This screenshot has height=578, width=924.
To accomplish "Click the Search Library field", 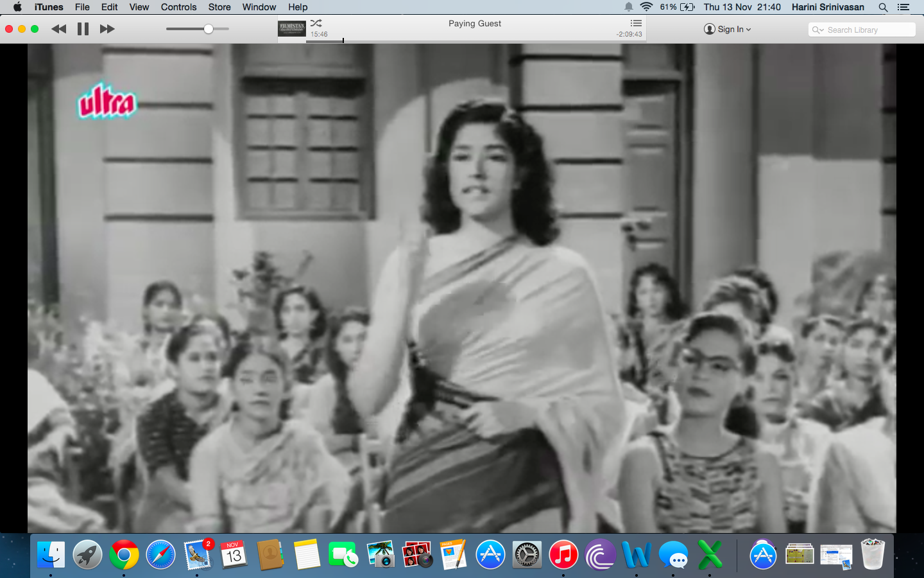I will pyautogui.click(x=868, y=30).
